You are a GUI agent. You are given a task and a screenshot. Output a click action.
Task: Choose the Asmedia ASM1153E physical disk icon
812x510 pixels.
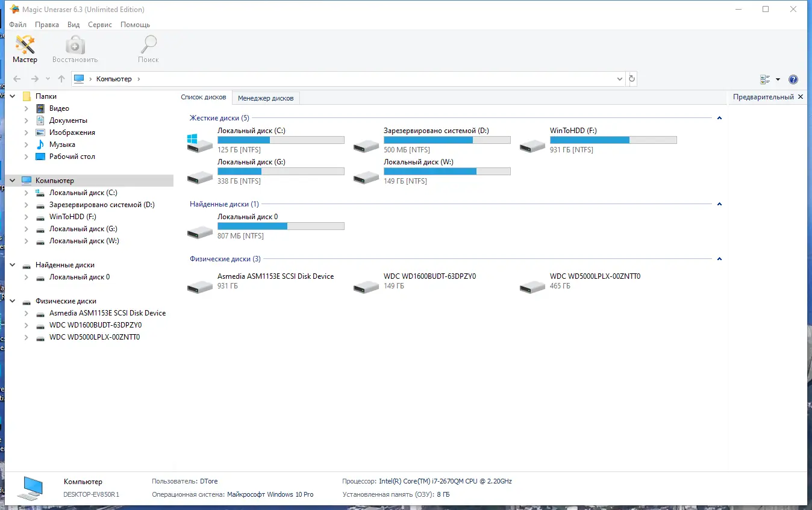point(200,286)
